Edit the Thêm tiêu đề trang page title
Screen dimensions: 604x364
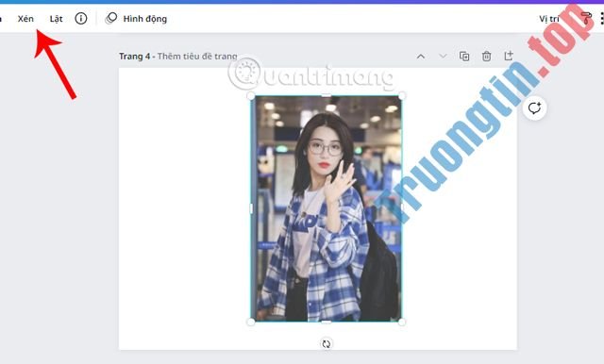pos(197,57)
